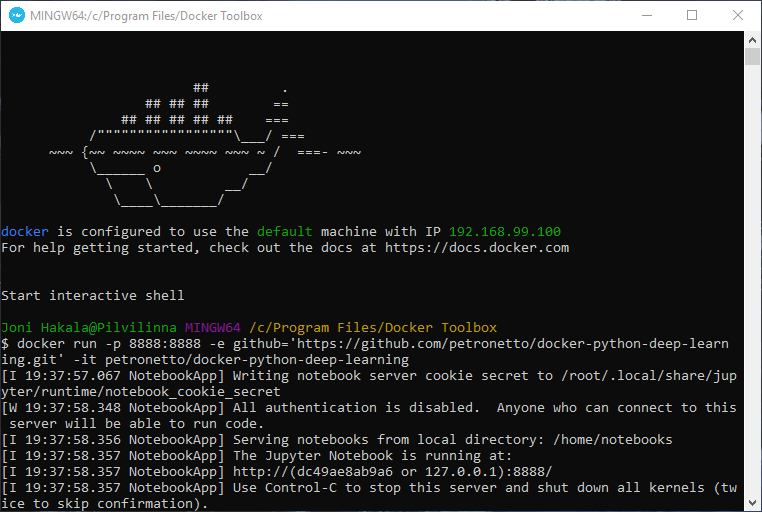Click the Jupyter URL ending in :8888/
This screenshot has width=762, height=512.
point(392,471)
